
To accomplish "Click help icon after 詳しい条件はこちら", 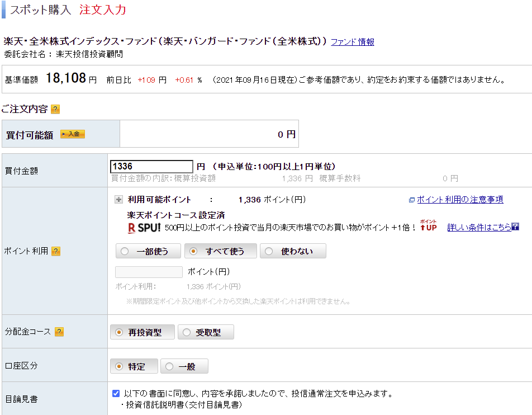I will (515, 227).
